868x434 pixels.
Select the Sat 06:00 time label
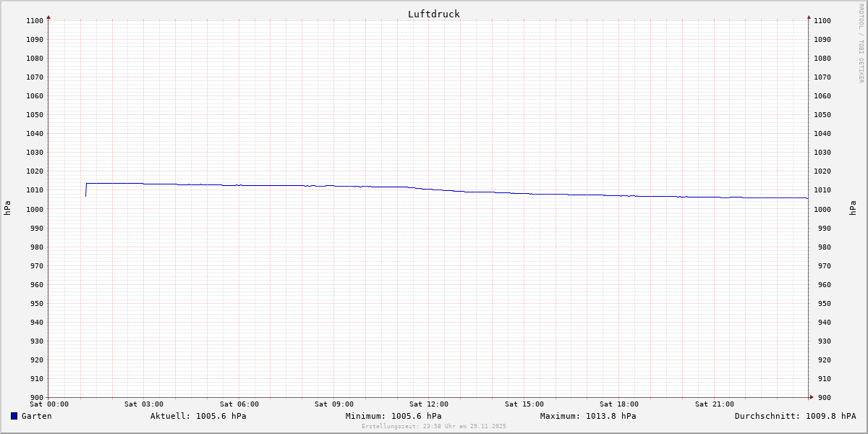pos(239,404)
